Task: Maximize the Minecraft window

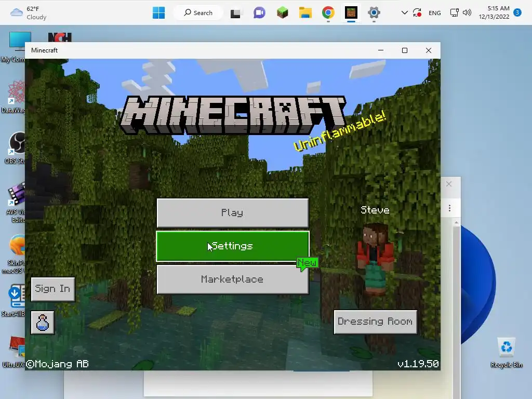Action: [404, 50]
